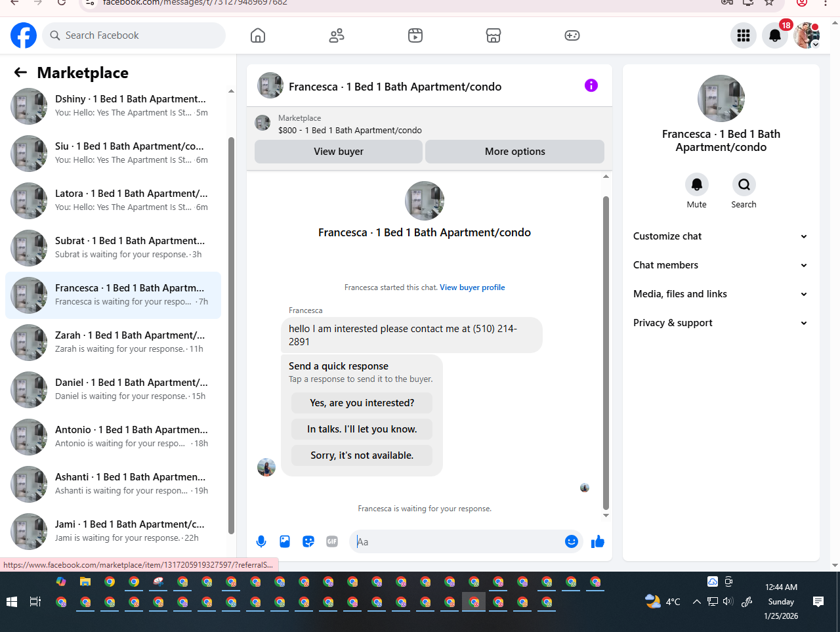Image resolution: width=840 pixels, height=632 pixels.
Task: Open Daniel conversation in list
Action: [113, 390]
